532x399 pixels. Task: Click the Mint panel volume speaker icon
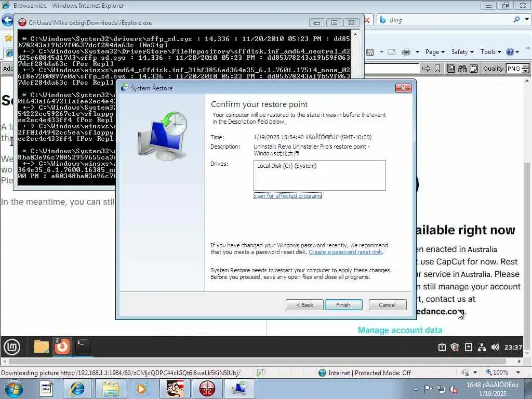coord(495,347)
